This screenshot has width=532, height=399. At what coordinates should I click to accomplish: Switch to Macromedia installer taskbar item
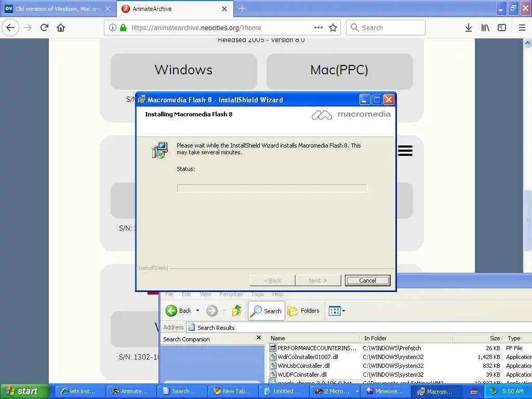pos(436,391)
